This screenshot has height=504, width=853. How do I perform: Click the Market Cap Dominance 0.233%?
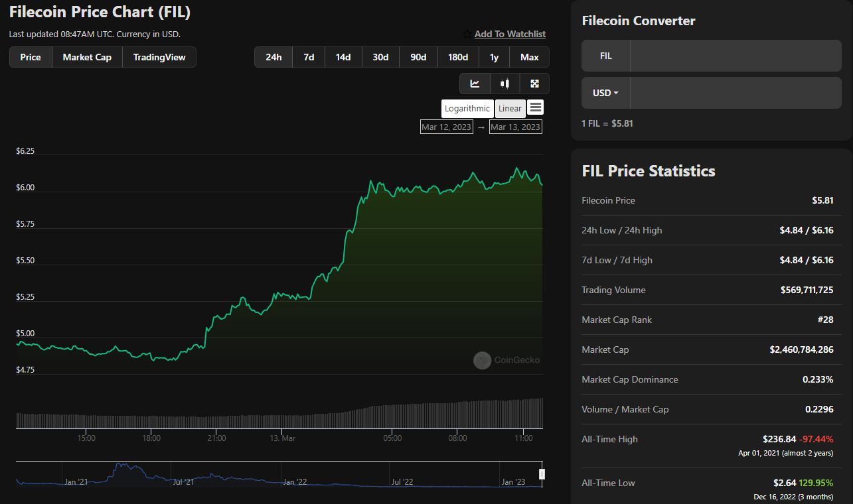coord(818,379)
